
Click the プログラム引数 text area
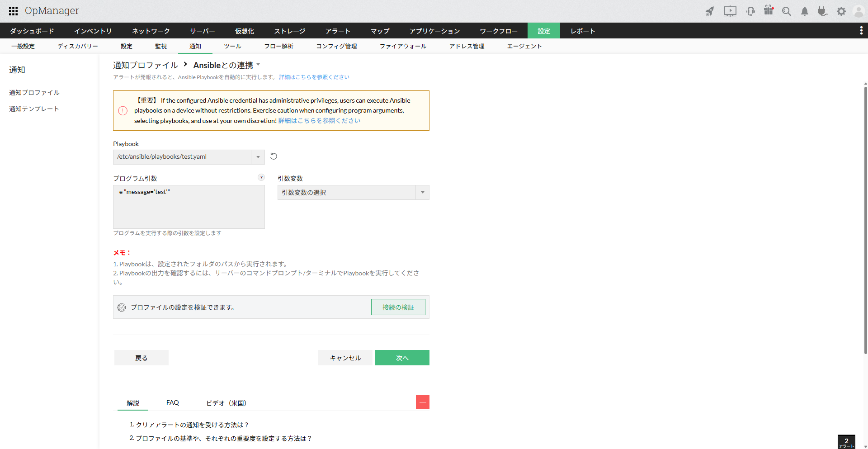tap(189, 207)
